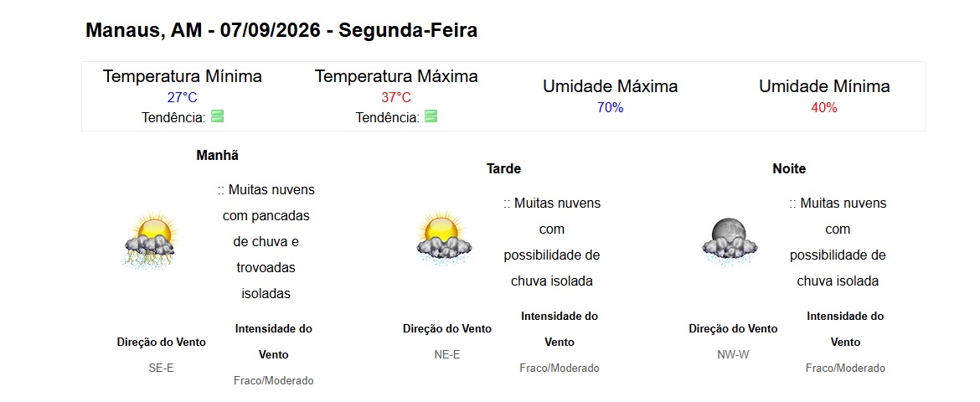
Task: Select the Noite period heading
Action: [x=789, y=169]
